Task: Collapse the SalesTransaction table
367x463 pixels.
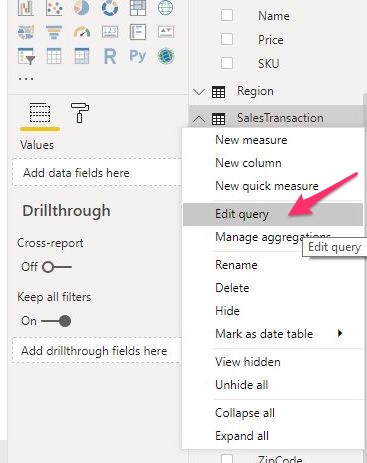Action: pyautogui.click(x=199, y=118)
